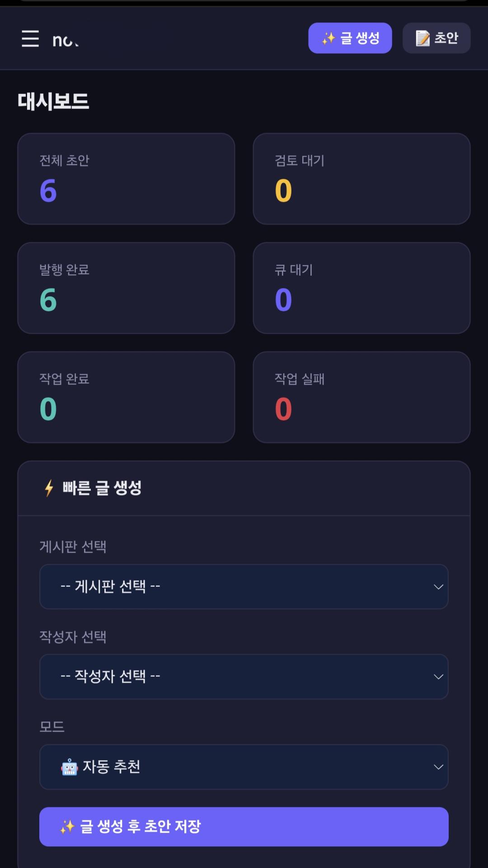Open the 작성자 선택 dropdown

[x=244, y=677]
